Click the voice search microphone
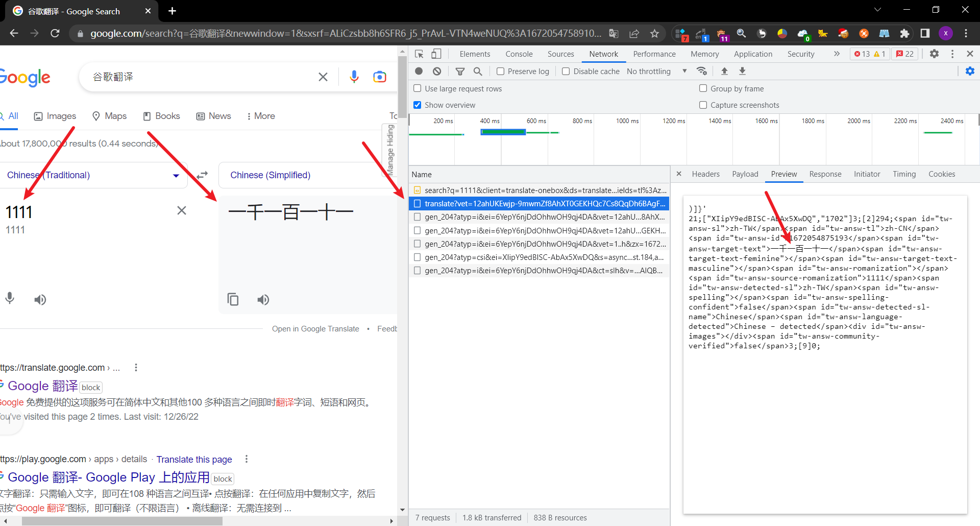Screen dimensions: 980x526 pyautogui.click(x=354, y=77)
